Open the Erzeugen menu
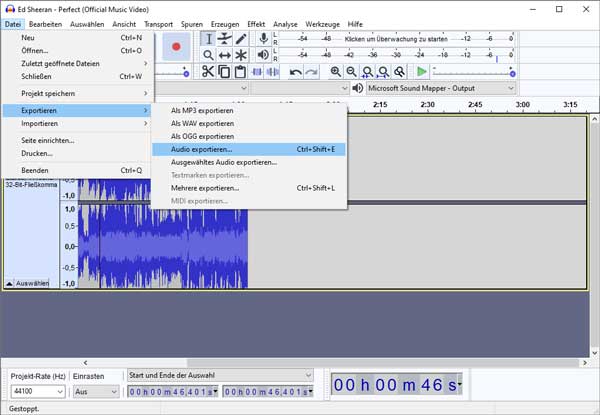Screen dimensions: 600x415 pyautogui.click(x=225, y=24)
